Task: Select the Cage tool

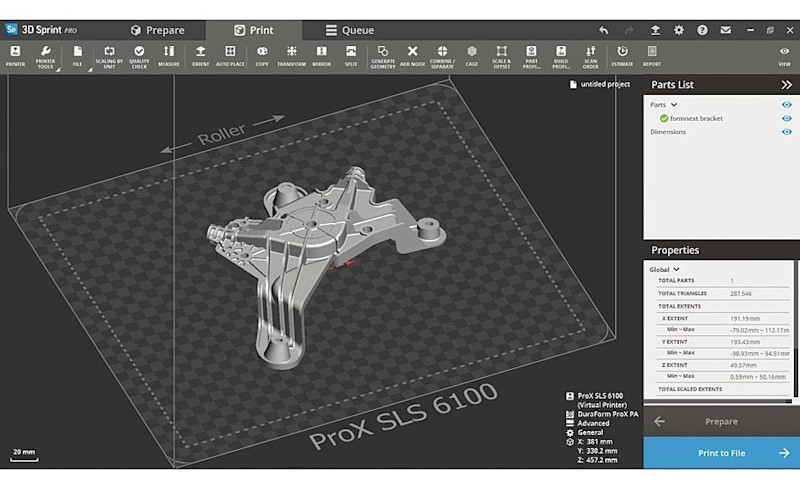Action: 472,56
